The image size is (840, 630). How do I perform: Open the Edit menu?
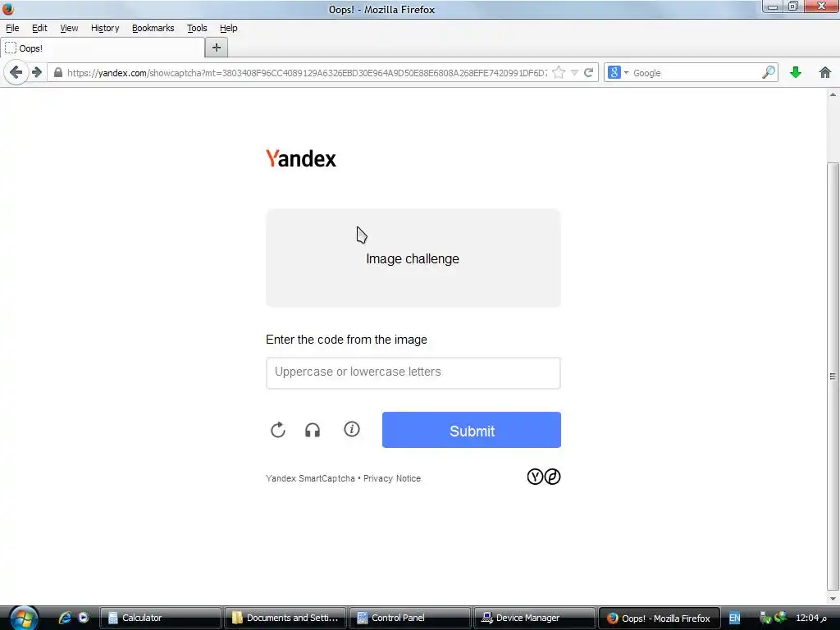(x=39, y=28)
